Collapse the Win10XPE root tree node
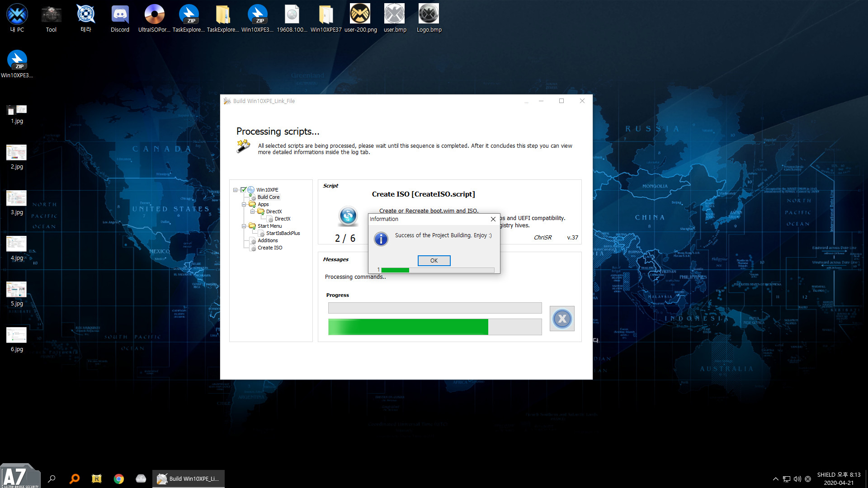This screenshot has width=868, height=488. pyautogui.click(x=235, y=190)
